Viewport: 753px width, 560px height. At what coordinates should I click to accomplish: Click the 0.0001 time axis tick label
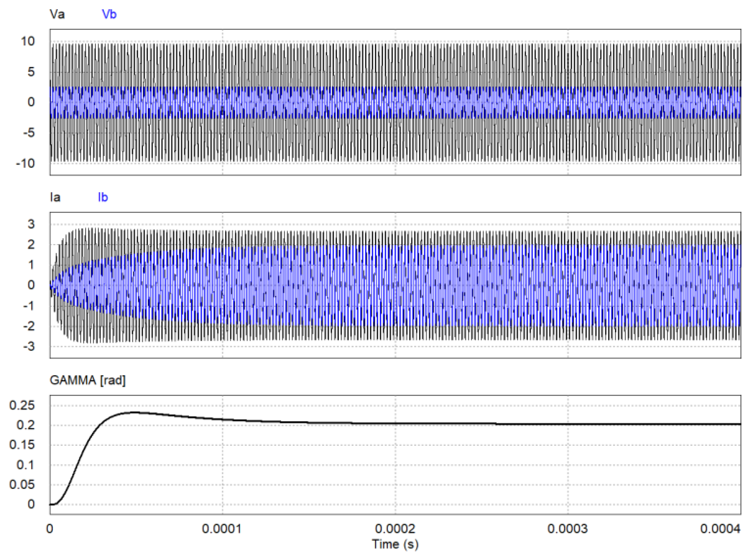pyautogui.click(x=222, y=529)
